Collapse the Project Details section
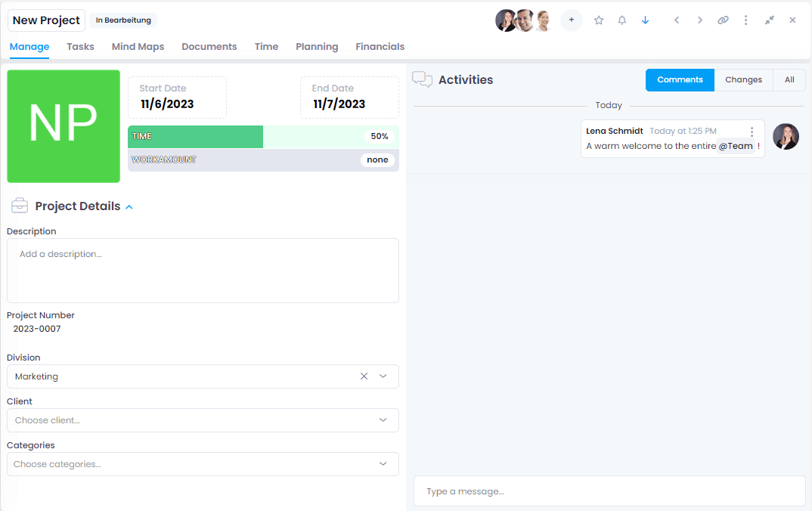Image resolution: width=812 pixels, height=511 pixels. pyautogui.click(x=129, y=206)
